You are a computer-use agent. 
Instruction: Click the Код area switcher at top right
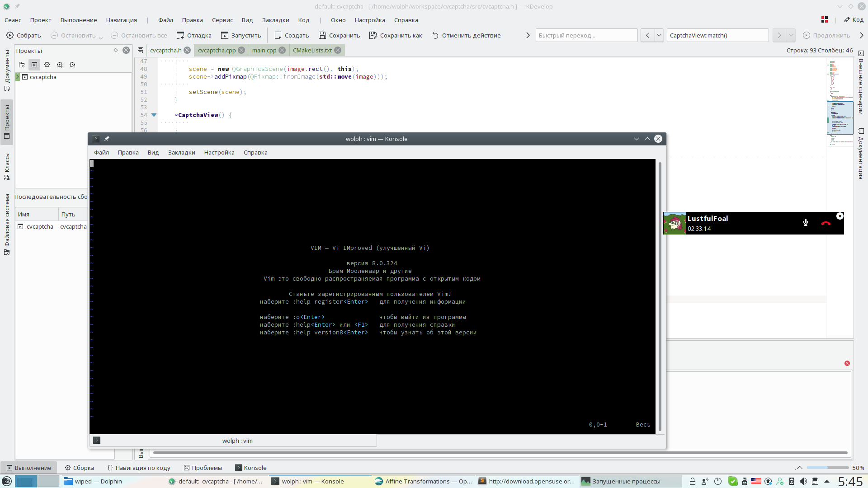(854, 20)
